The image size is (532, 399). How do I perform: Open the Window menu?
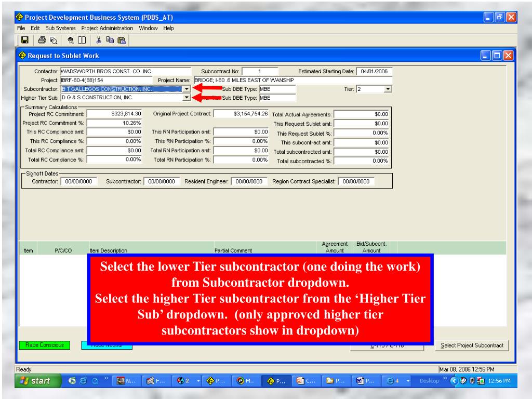[148, 28]
